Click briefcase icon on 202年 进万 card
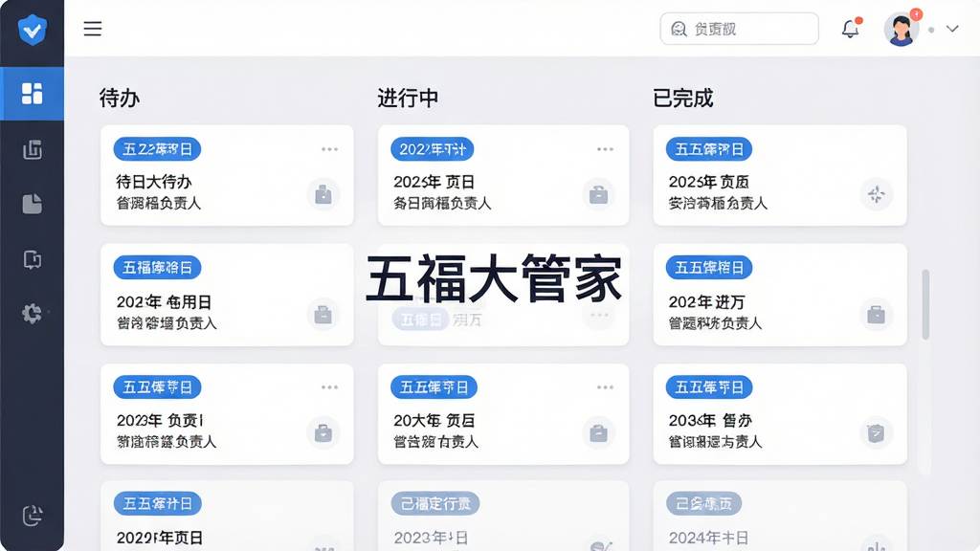980x551 pixels. coord(877,314)
